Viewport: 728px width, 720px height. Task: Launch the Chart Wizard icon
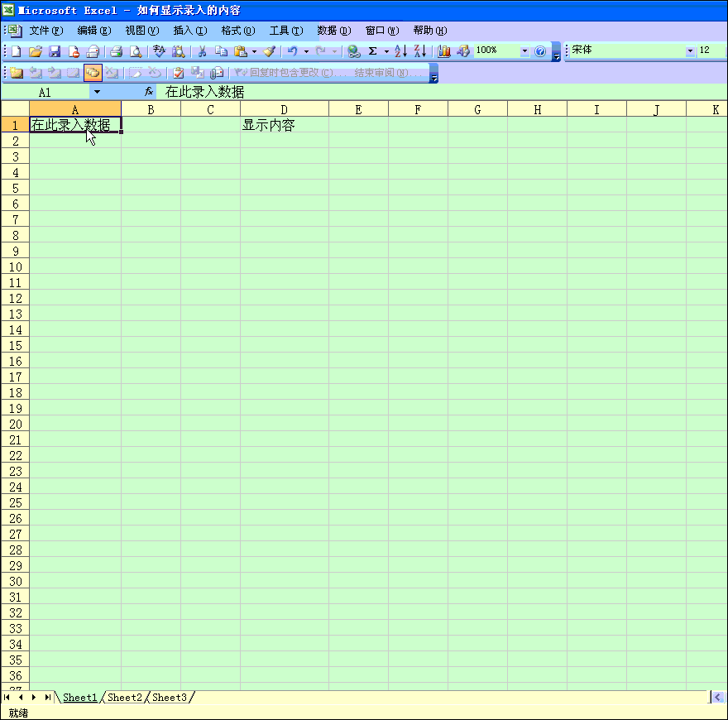[x=444, y=51]
